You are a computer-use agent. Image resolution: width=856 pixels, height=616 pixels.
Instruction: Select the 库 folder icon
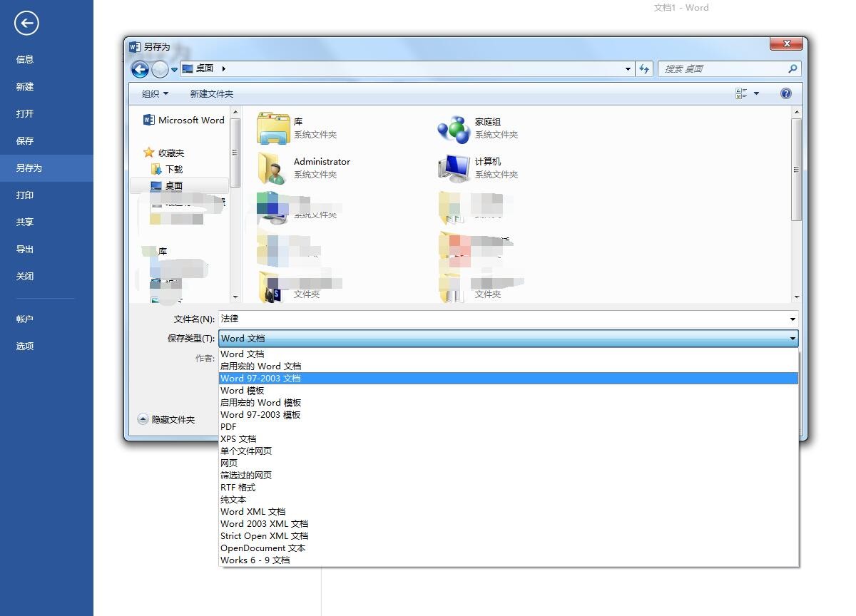tap(272, 128)
